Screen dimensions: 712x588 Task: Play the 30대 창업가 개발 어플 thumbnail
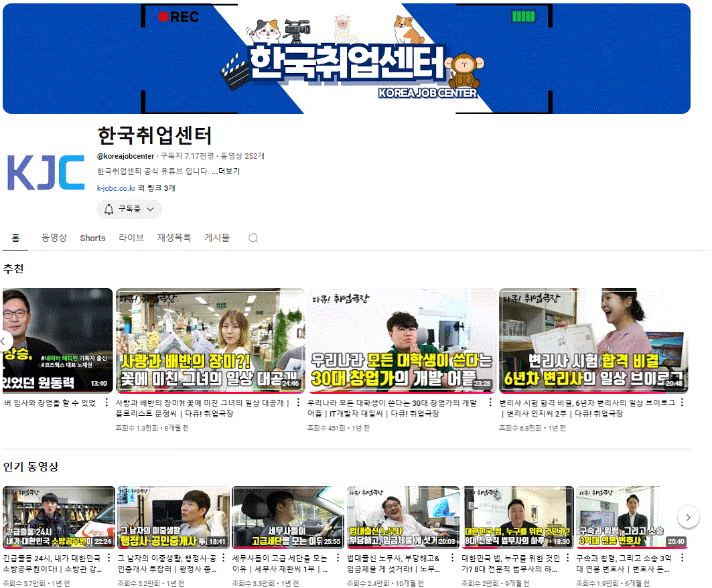402,340
